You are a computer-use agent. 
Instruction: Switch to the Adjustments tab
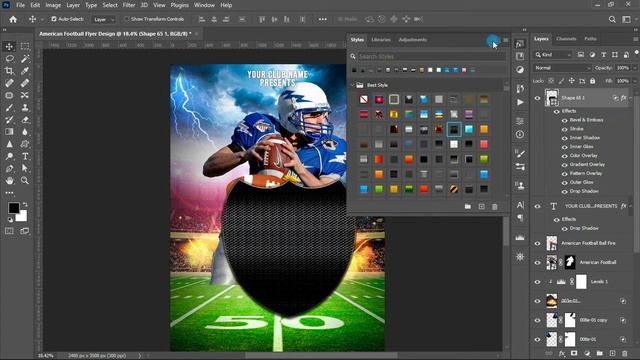click(413, 40)
